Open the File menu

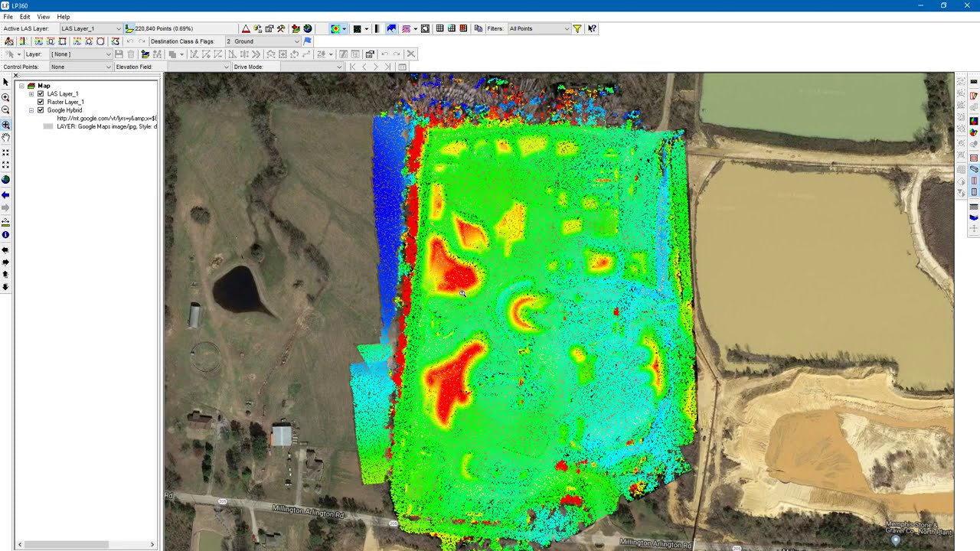tap(8, 17)
